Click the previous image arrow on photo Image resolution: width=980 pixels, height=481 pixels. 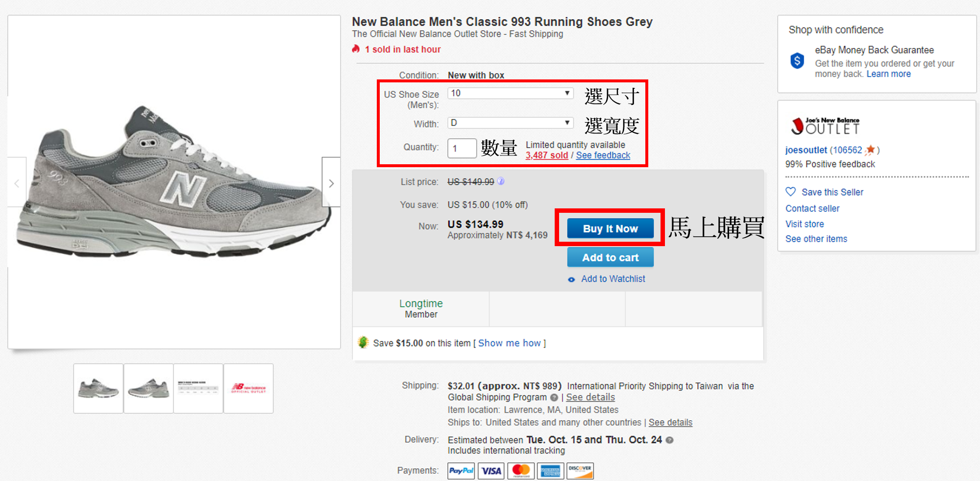click(x=17, y=183)
